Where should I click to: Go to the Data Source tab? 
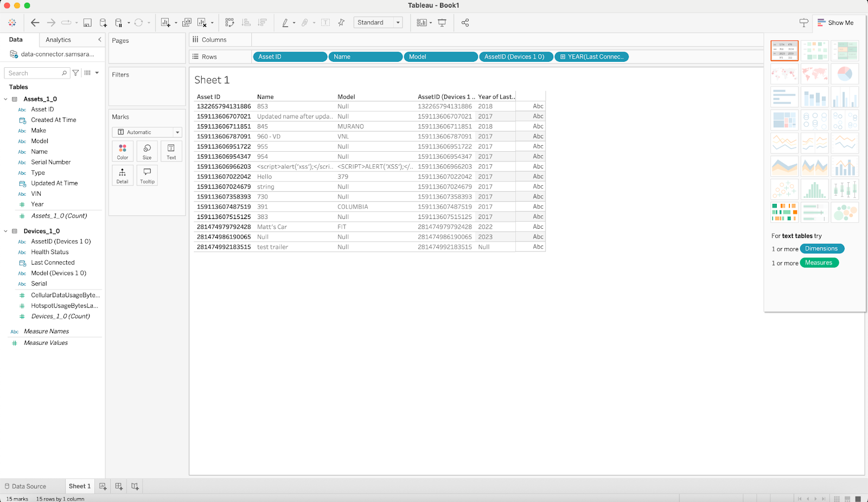[31, 486]
